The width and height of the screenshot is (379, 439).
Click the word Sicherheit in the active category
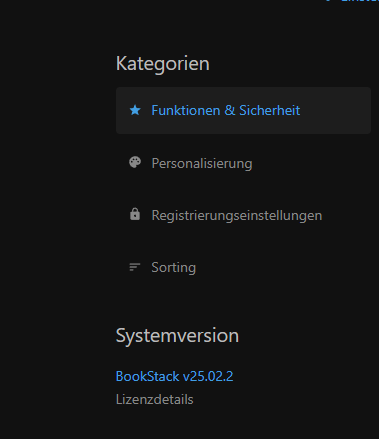coord(270,110)
